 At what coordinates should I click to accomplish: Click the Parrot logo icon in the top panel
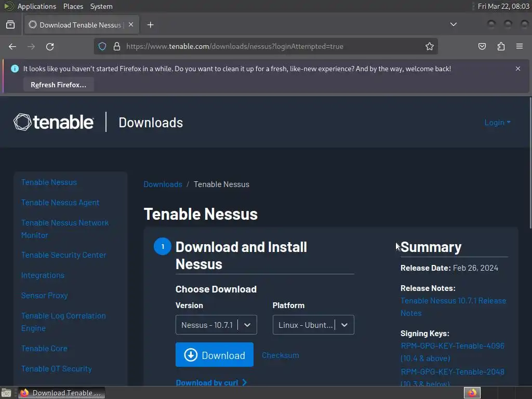point(8,6)
